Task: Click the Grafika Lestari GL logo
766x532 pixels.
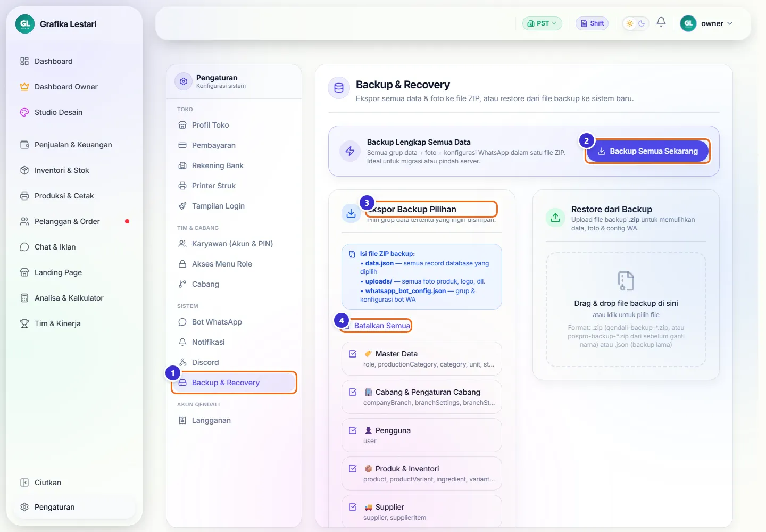Action: click(x=25, y=24)
